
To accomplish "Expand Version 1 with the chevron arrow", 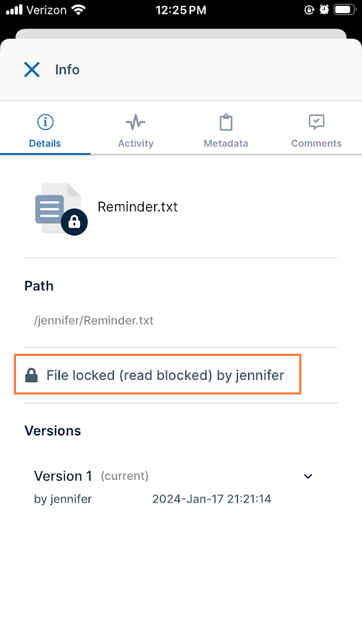I will [308, 476].
